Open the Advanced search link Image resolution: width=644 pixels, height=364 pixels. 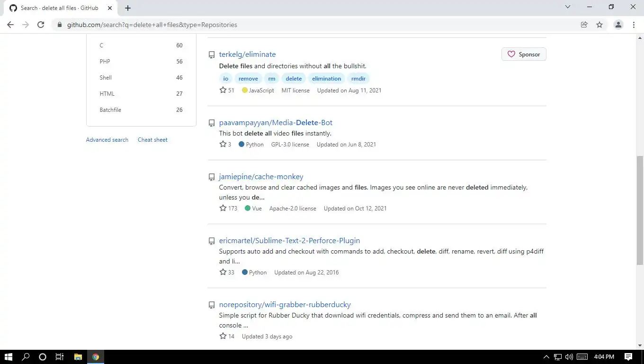[107, 140]
